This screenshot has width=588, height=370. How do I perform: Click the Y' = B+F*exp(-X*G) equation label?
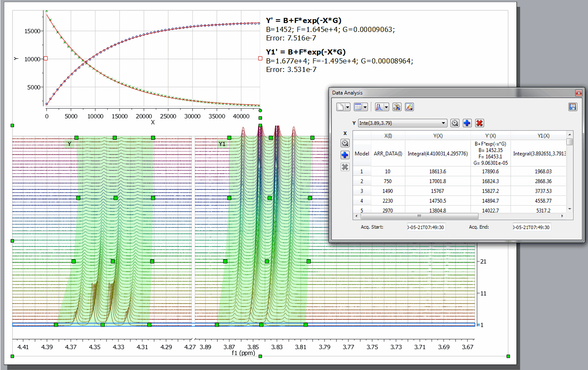click(304, 20)
